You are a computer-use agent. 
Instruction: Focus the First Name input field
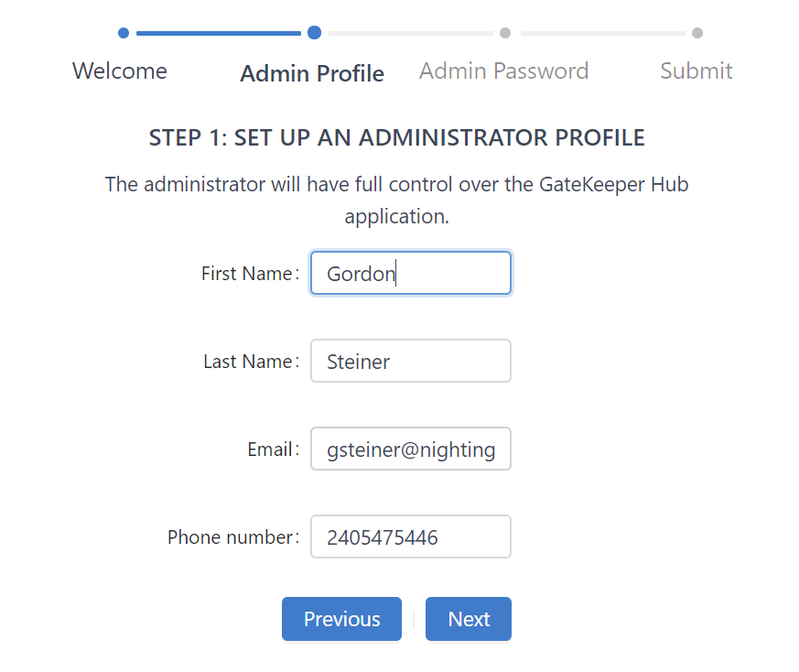pyautogui.click(x=411, y=273)
